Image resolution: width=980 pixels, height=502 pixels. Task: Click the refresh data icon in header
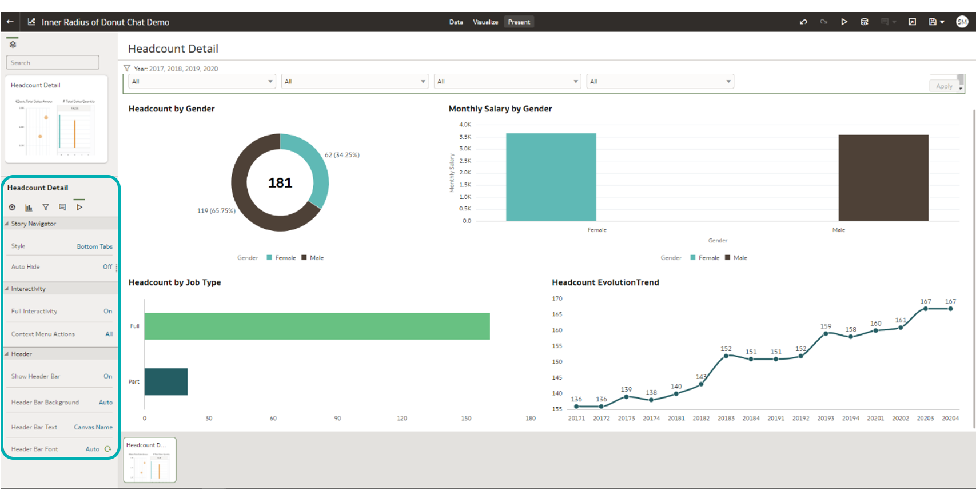click(865, 22)
